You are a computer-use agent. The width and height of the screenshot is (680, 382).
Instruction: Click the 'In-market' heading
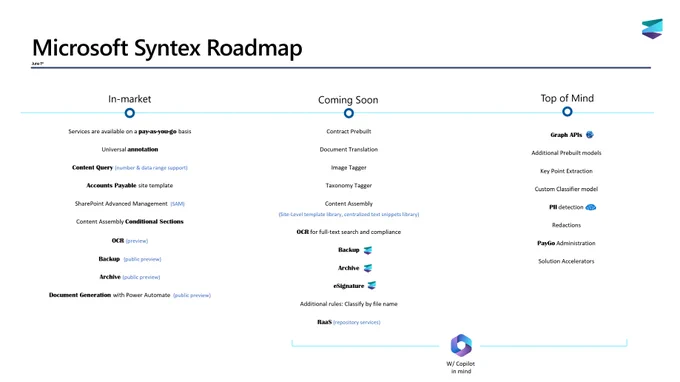coord(130,99)
